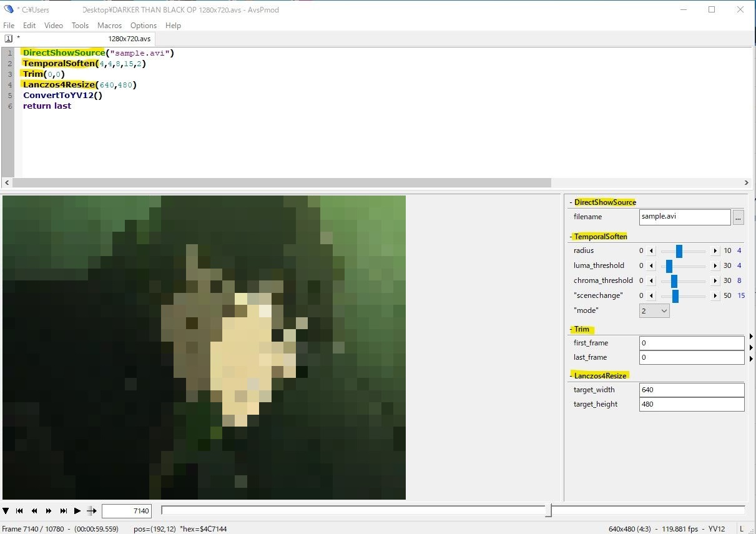This screenshot has width=756, height=534.
Task: Open the "mode" dropdown
Action: (654, 310)
